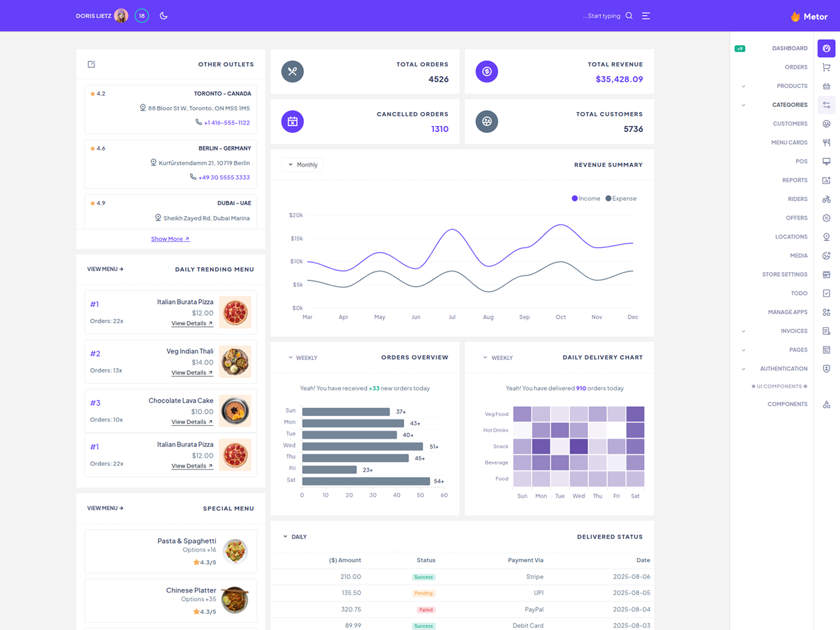
Task: Open the hamburger menu icon in header
Action: click(x=646, y=16)
